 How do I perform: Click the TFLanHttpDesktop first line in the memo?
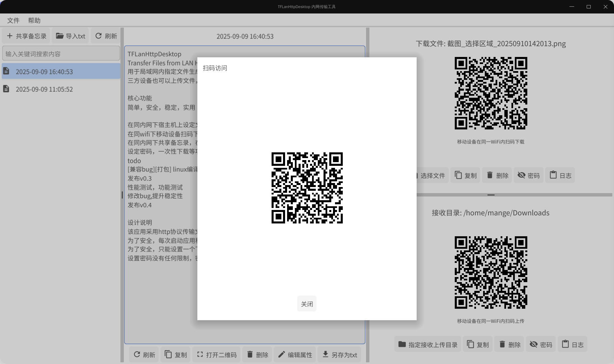pos(155,54)
